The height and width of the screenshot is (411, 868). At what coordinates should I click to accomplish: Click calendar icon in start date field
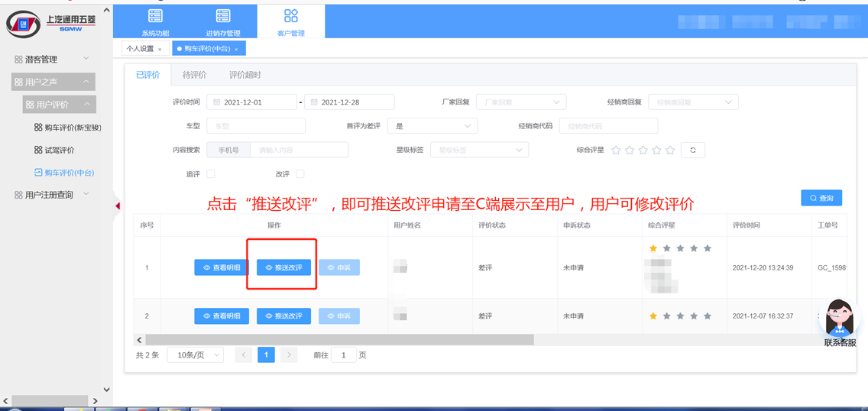click(x=216, y=102)
